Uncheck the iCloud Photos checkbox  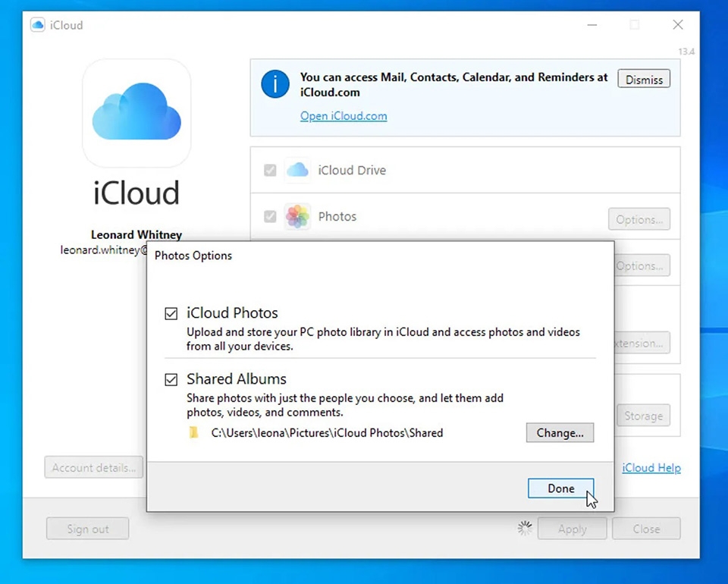[x=171, y=313]
